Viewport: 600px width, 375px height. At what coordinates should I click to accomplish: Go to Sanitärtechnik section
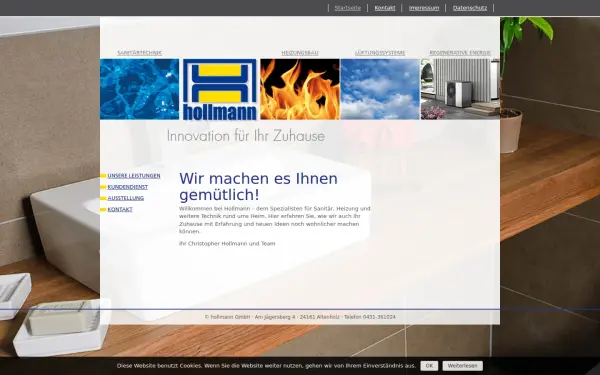140,53
